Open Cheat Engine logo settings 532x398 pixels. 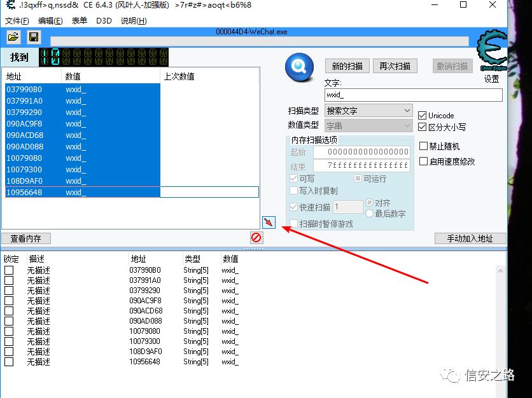491,51
